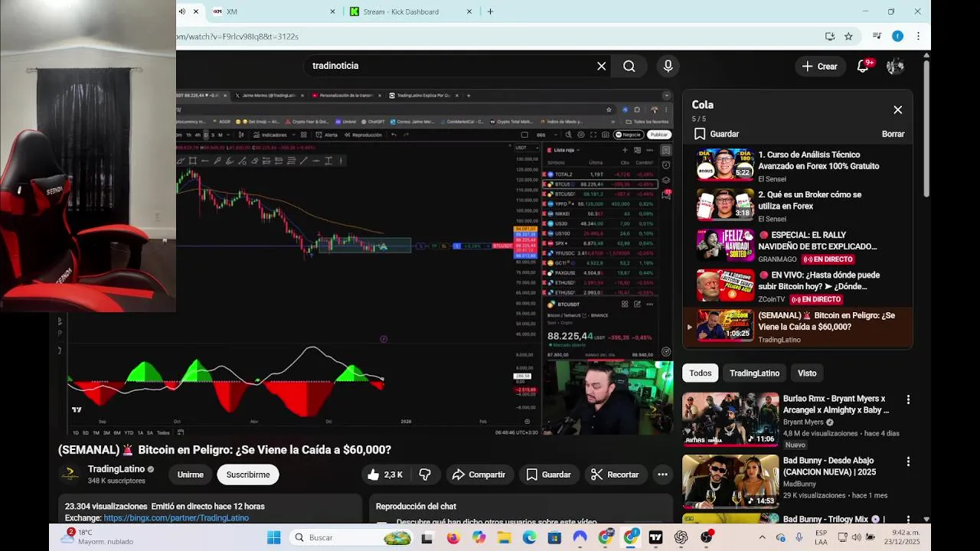Run search with the magnifier icon
Image resolution: width=980 pixels, height=551 pixels.
click(x=629, y=66)
